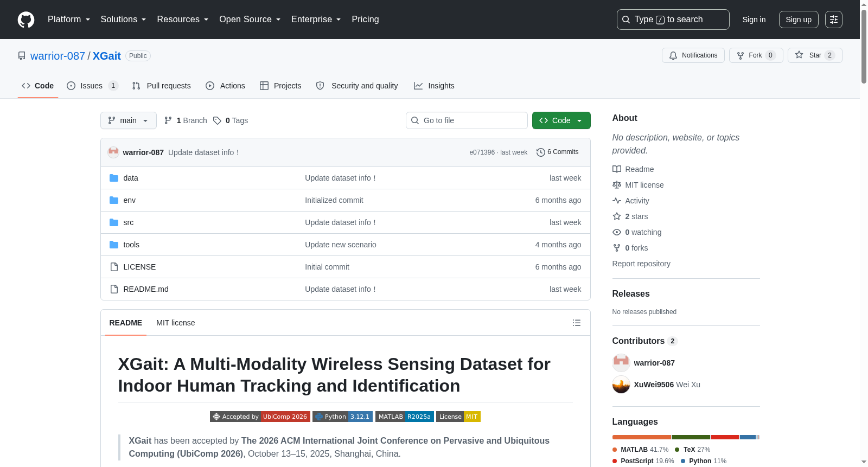Click the Sign up button

click(799, 20)
